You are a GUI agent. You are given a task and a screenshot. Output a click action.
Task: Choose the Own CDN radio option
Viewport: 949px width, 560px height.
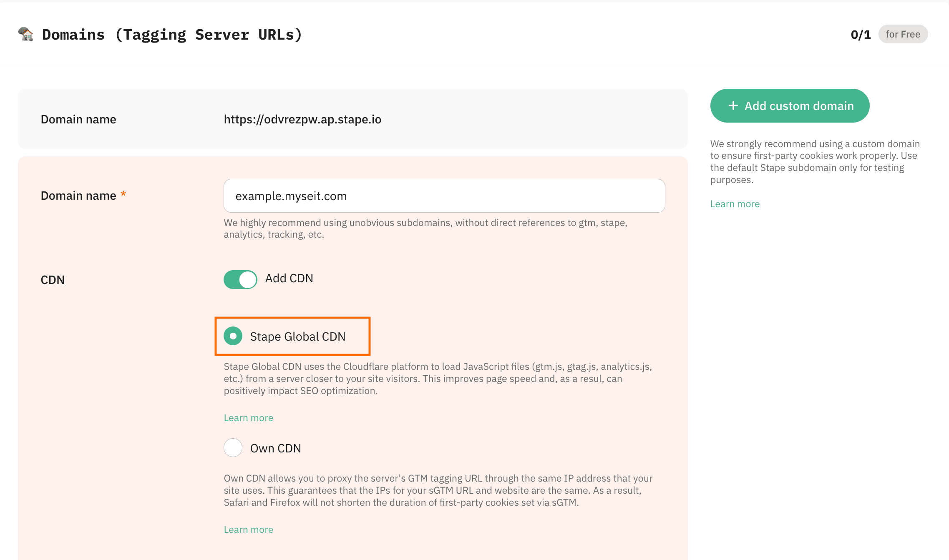233,448
